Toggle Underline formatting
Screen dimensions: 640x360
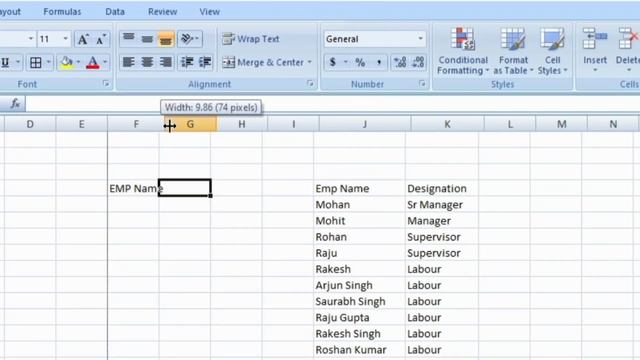5,62
